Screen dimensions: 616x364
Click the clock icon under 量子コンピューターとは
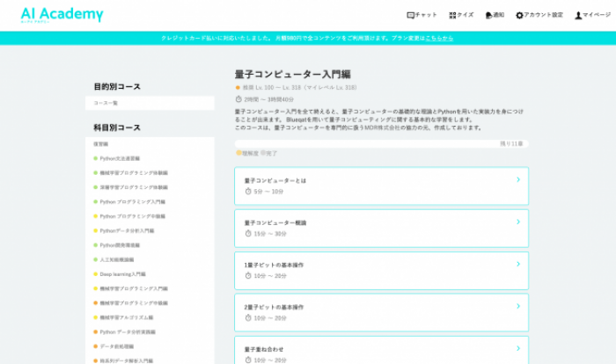247,191
